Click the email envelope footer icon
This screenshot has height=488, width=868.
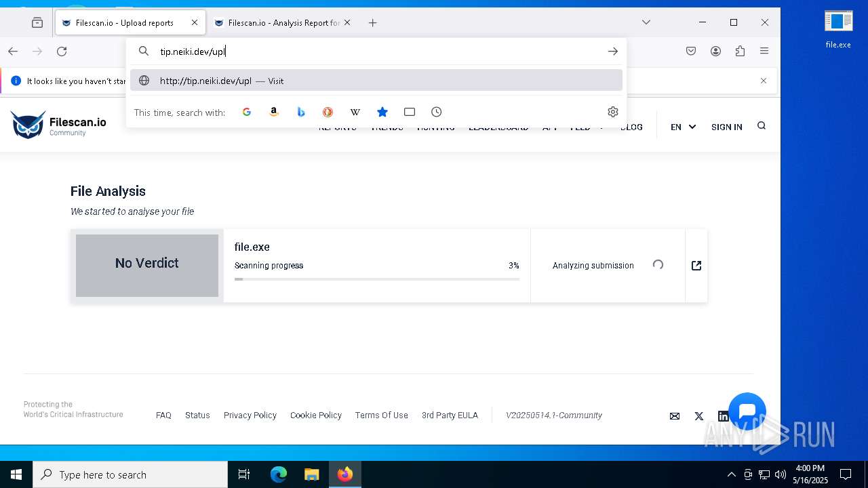point(675,416)
